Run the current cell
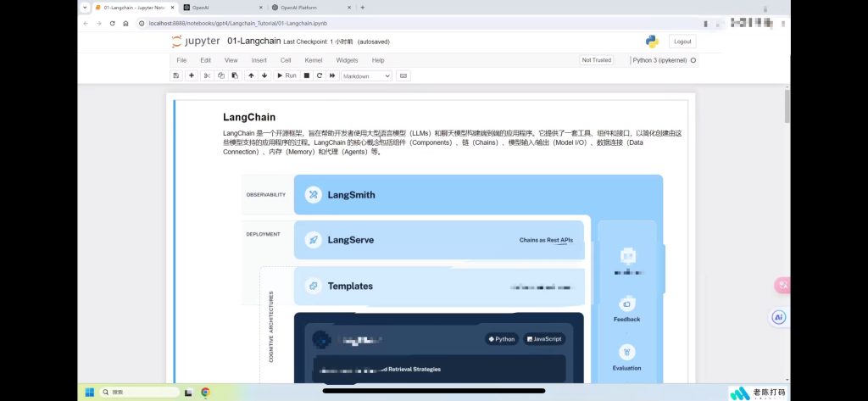 (x=287, y=76)
